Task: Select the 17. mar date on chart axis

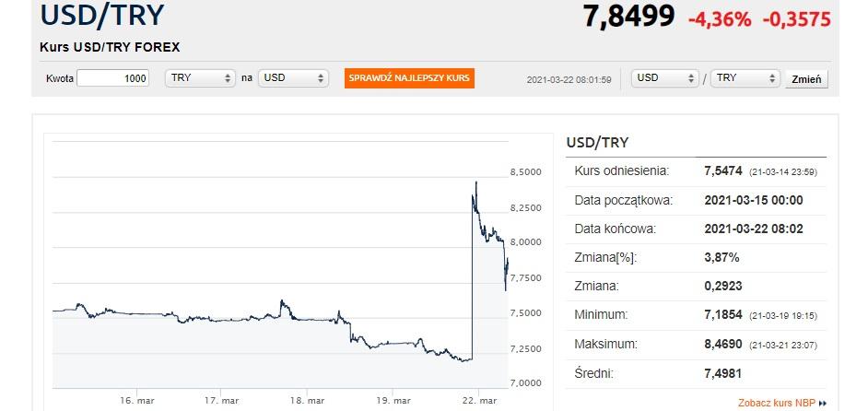Action: click(222, 401)
